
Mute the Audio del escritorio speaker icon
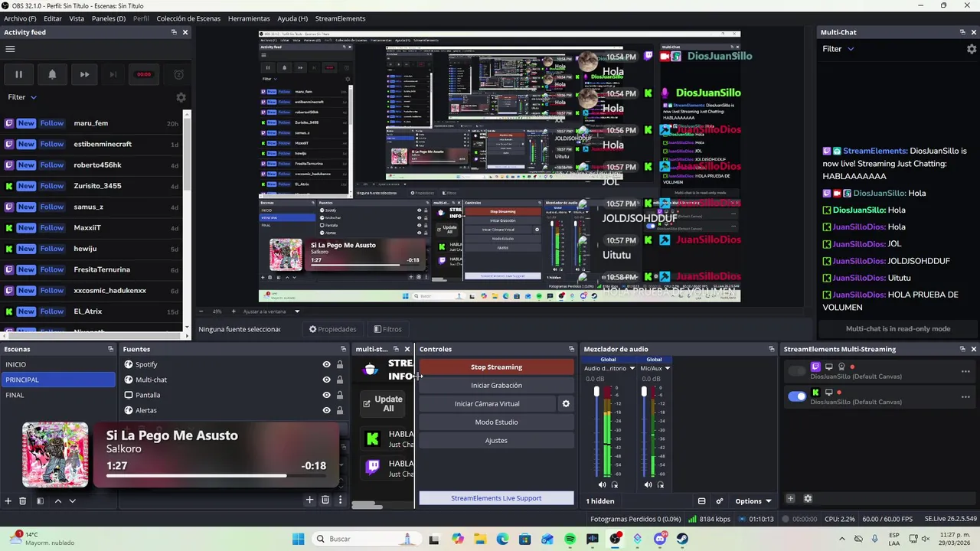pyautogui.click(x=602, y=484)
